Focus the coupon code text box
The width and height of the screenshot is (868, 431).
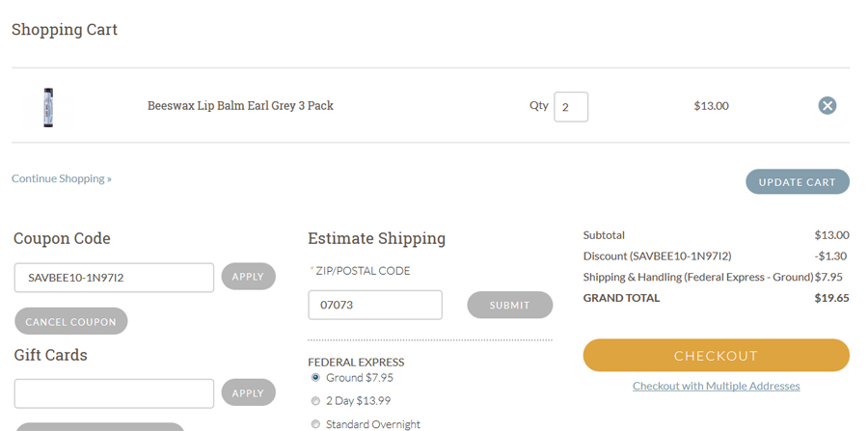pos(114,277)
